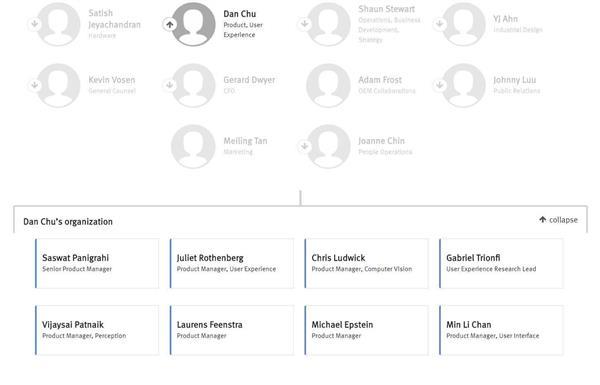Open Chris Ludwick's card

pos(366,263)
